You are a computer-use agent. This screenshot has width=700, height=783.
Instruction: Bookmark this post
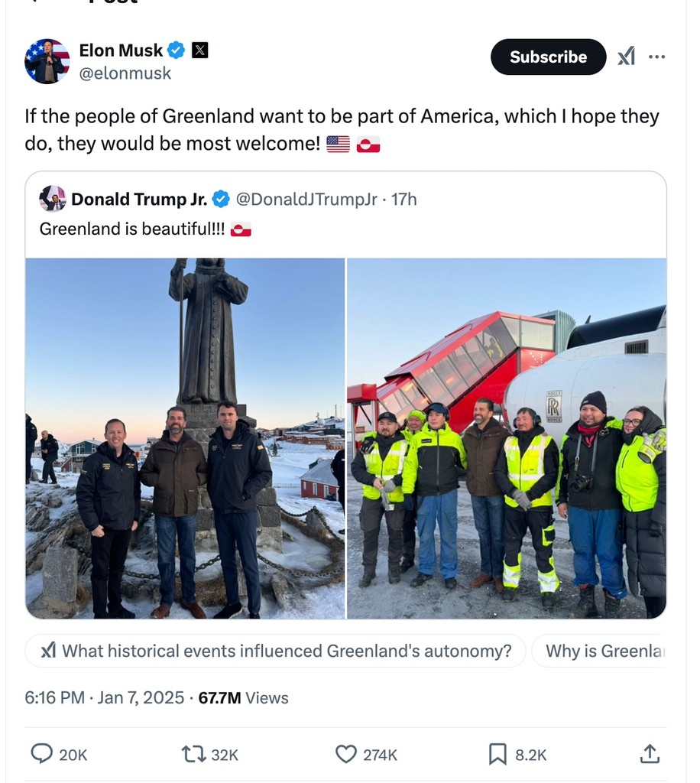coord(497,754)
